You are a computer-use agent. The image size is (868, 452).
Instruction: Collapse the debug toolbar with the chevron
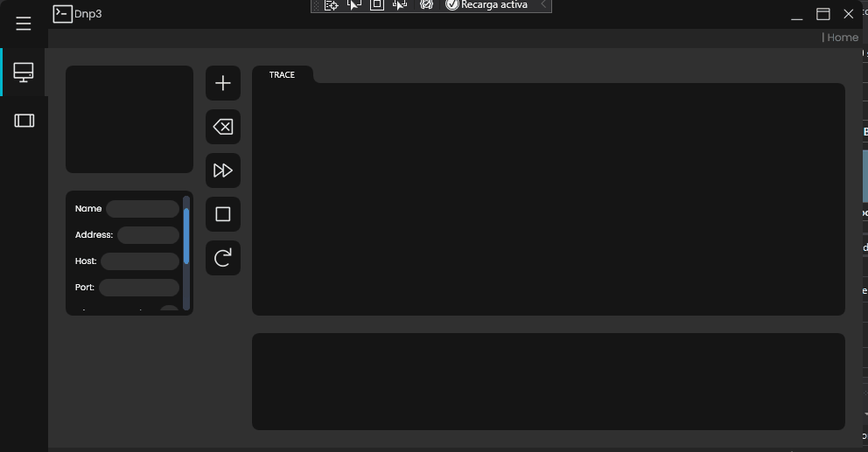click(543, 4)
